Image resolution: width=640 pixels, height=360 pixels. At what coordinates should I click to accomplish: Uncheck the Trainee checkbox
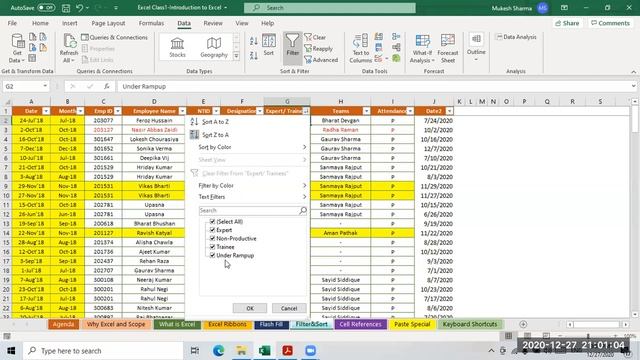(212, 247)
